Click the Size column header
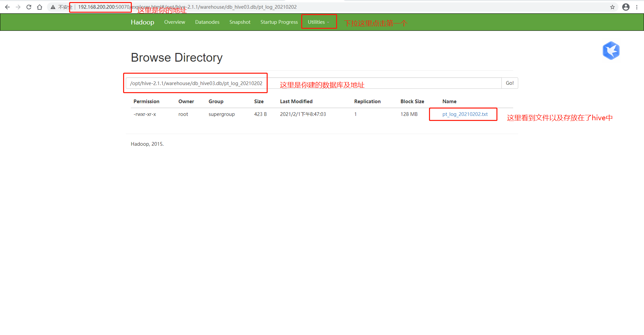644x335 pixels. (x=259, y=102)
